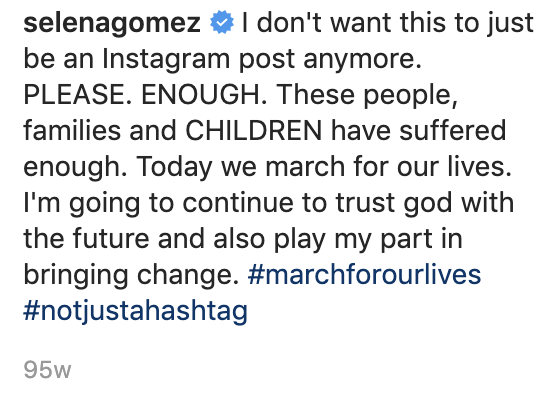
Task: Click the word 'anymore' in the caption
Action: pyautogui.click(x=362, y=60)
